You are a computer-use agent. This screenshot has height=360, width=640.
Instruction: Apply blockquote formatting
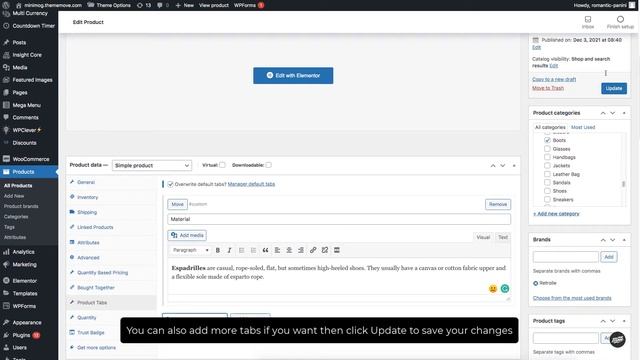[265, 250]
